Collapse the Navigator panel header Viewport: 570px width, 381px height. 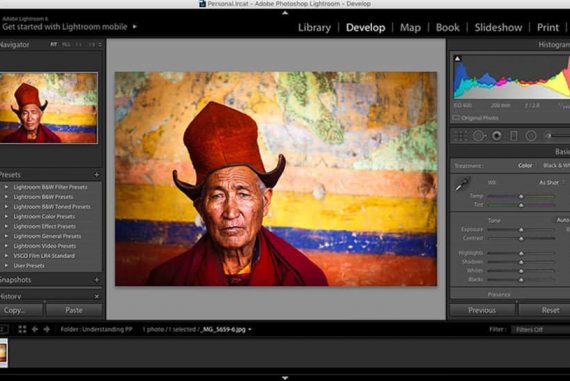[15, 45]
